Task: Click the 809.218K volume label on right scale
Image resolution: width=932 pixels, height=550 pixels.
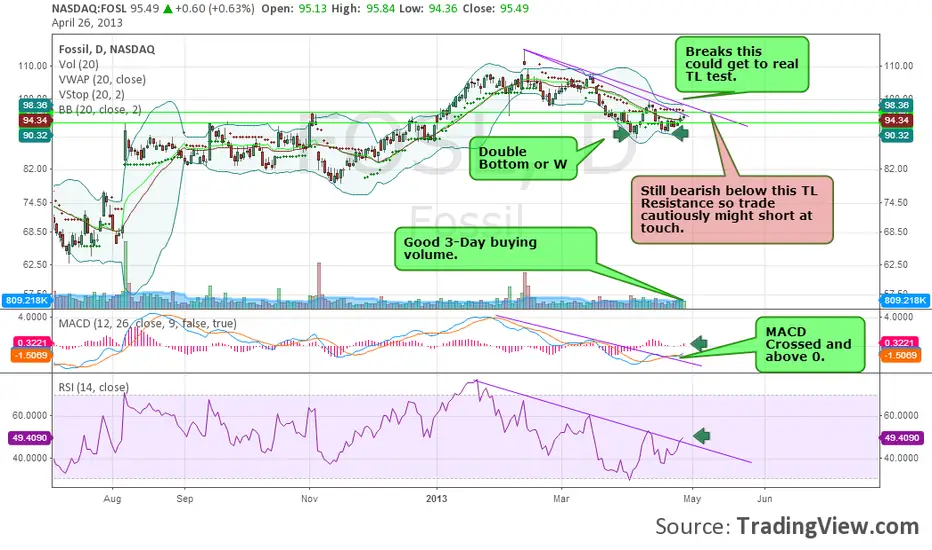Action: click(904, 300)
